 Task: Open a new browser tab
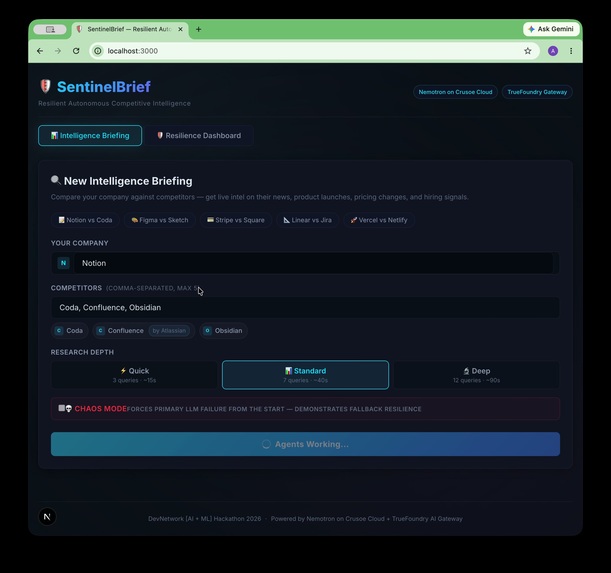pos(198,29)
